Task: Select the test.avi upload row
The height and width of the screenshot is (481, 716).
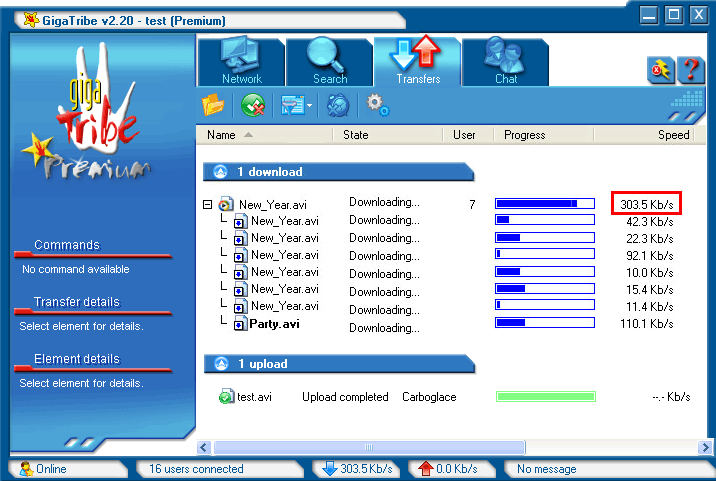Action: pyautogui.click(x=455, y=396)
